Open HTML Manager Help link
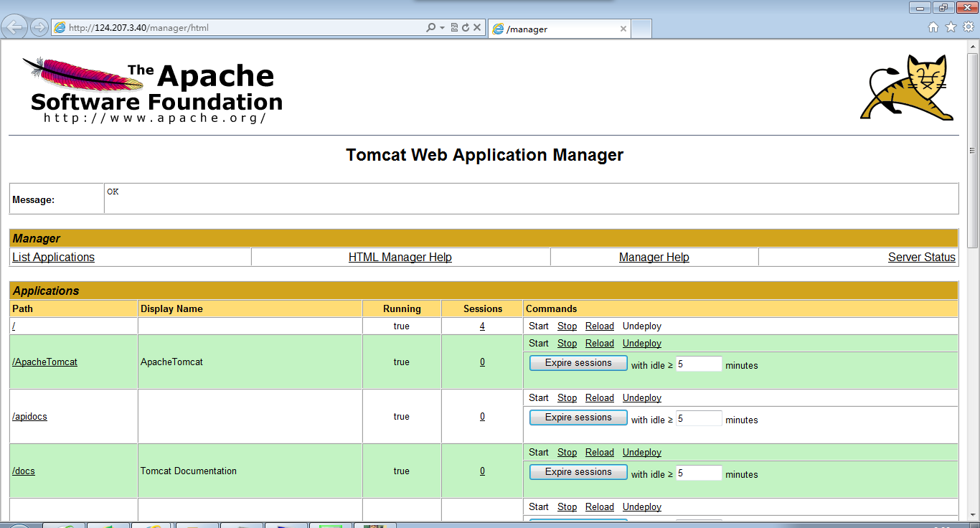Image resolution: width=980 pixels, height=528 pixels. pos(400,257)
